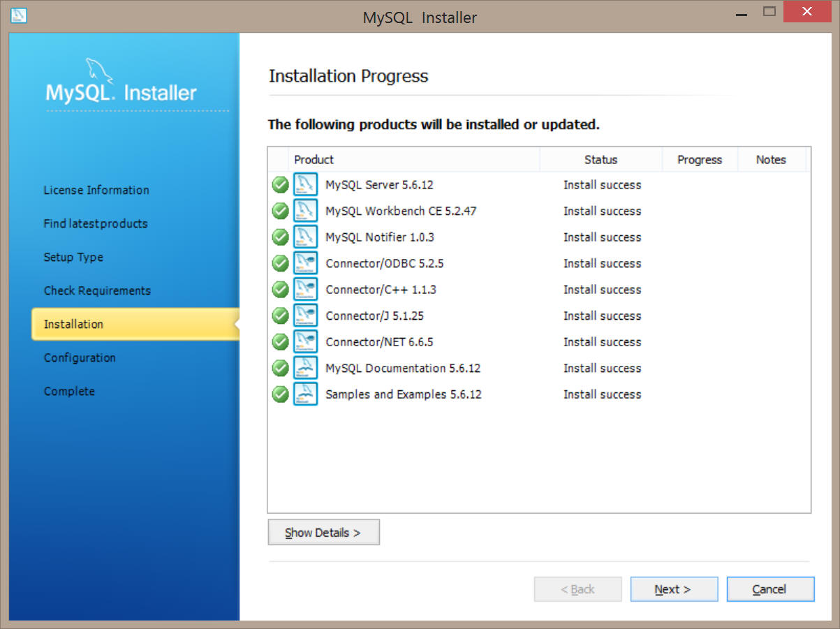Click the MySQL Documentation 5.6.12 icon
Viewport: 840px width, 629px height.
pyautogui.click(x=305, y=368)
